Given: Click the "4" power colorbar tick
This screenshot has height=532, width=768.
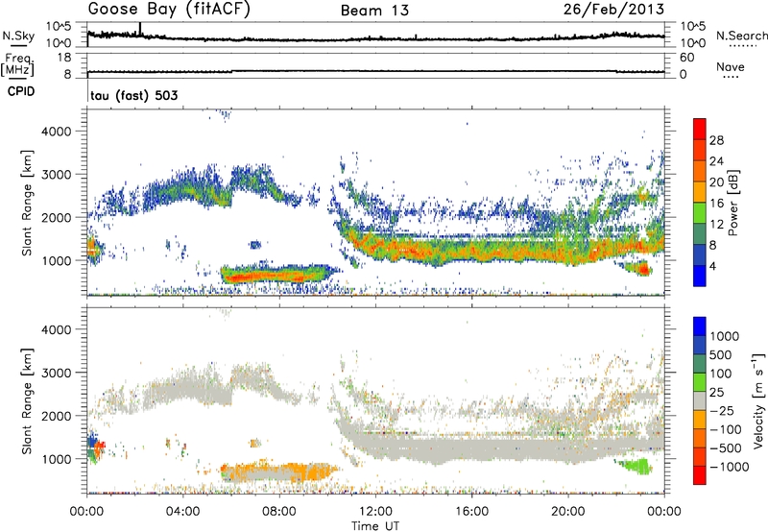Looking at the screenshot, I should click(x=713, y=266).
